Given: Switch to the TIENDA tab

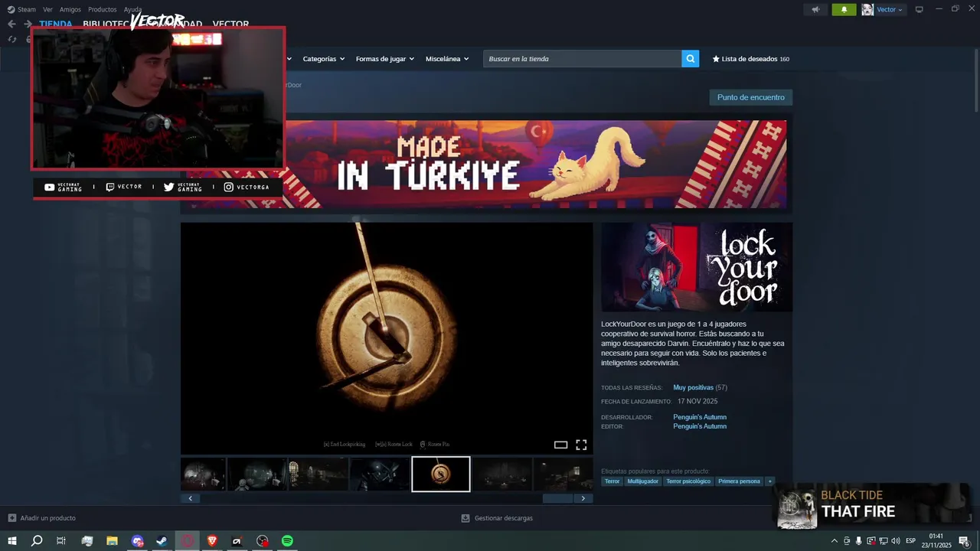Looking at the screenshot, I should [56, 24].
